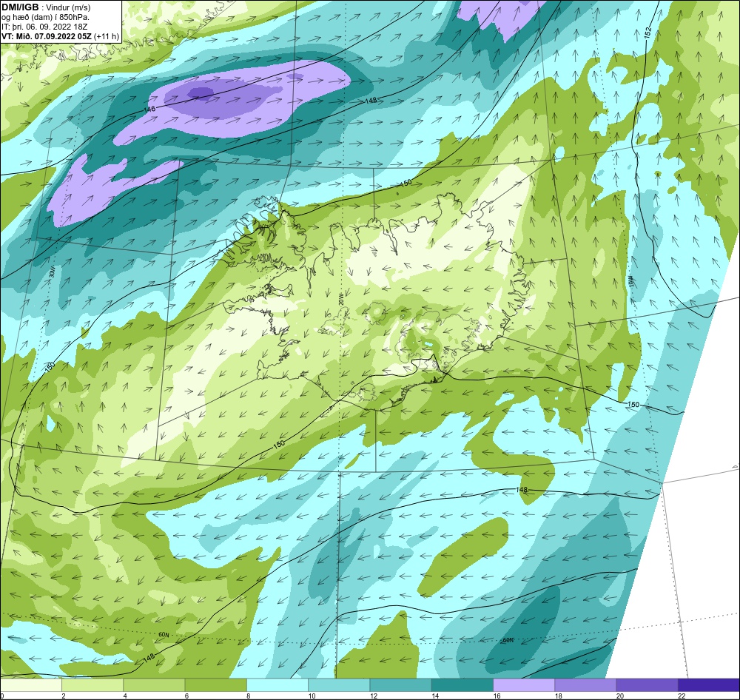Click the legend value "20"
This screenshot has height=700, width=740.
click(x=620, y=696)
